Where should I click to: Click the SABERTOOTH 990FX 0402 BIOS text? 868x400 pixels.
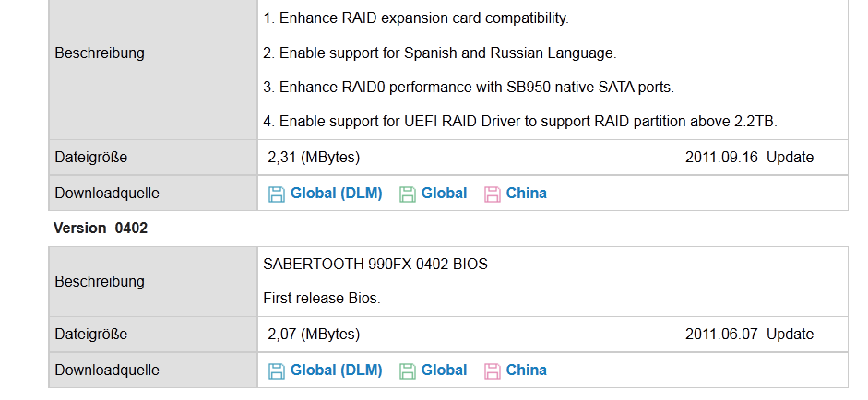pyautogui.click(x=375, y=264)
